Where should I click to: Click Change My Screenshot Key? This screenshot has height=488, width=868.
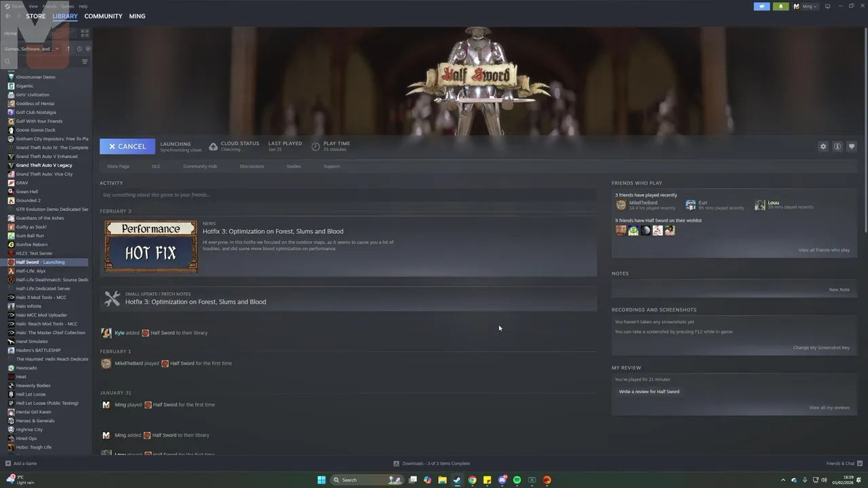pyautogui.click(x=821, y=348)
